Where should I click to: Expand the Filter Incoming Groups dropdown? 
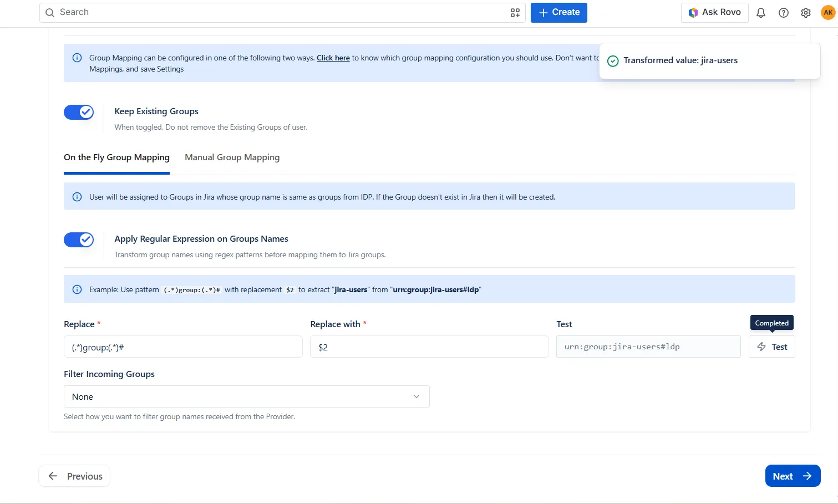click(x=247, y=396)
